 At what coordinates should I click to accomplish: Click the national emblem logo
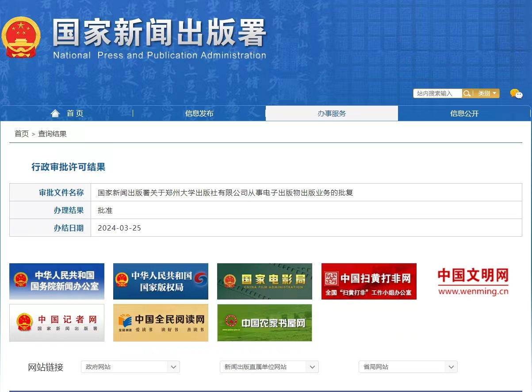(x=21, y=37)
